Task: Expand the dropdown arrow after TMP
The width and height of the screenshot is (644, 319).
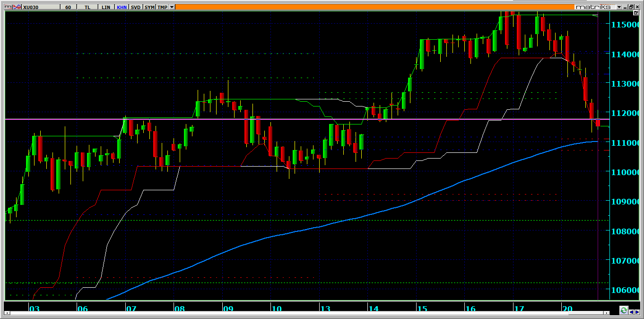Action: (x=172, y=7)
